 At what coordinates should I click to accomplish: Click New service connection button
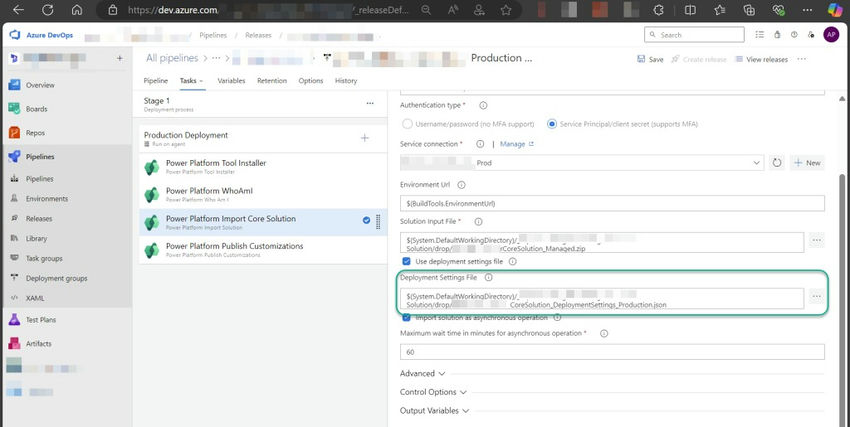[807, 163]
